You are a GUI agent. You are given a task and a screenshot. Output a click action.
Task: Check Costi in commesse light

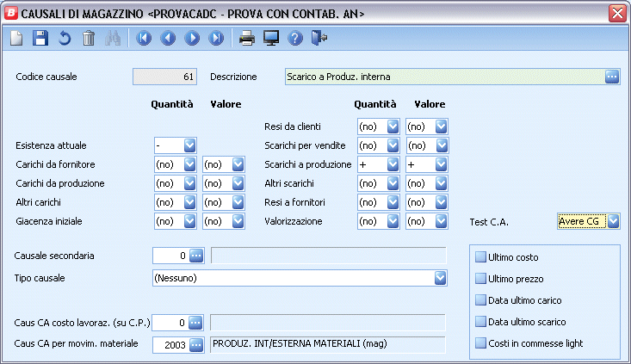click(480, 343)
